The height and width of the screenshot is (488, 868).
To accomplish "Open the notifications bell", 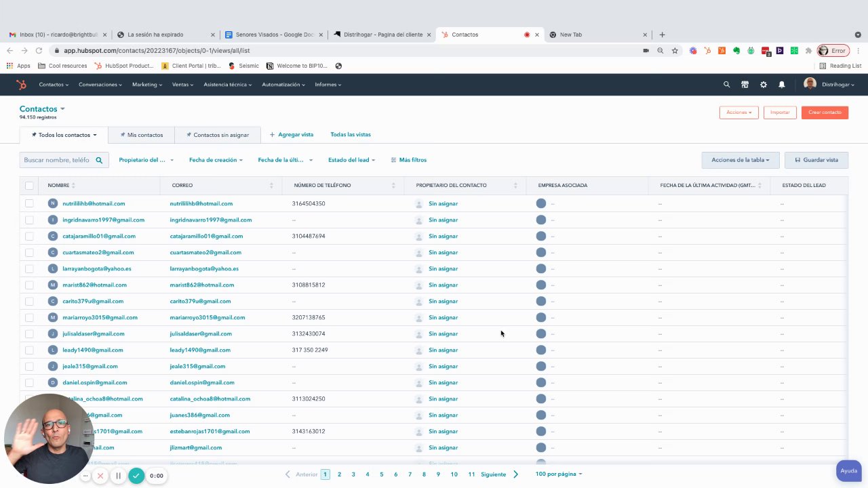I will coord(781,85).
